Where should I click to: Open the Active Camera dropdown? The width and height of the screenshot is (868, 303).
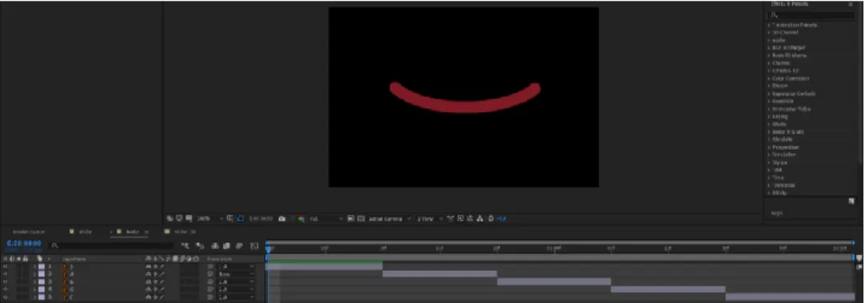tap(390, 219)
